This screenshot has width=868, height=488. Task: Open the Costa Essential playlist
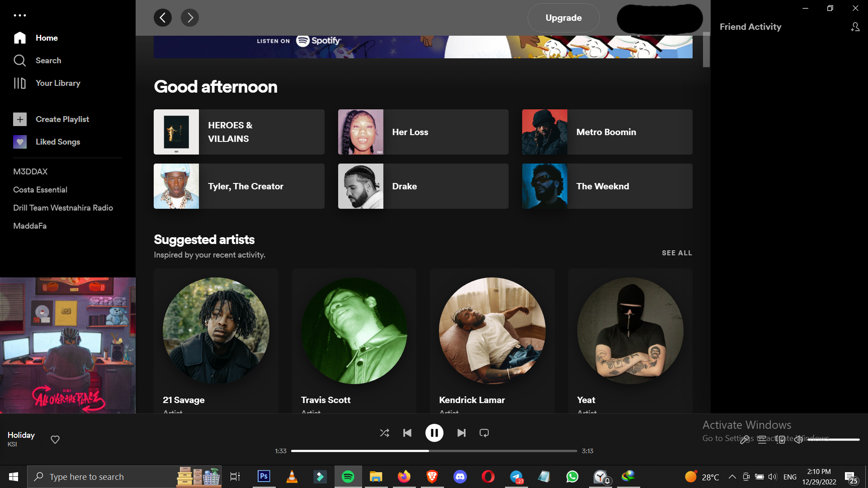(x=40, y=190)
